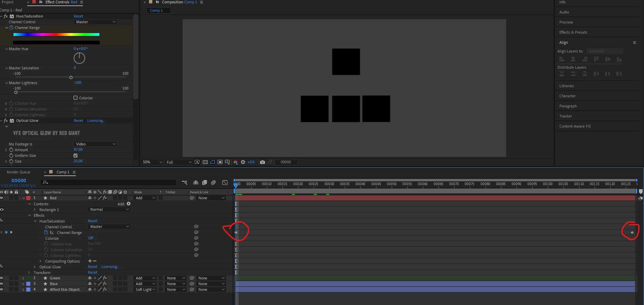Open the Channel Control dropdown in Effect Controls
Screen dimensions: 644x305
click(95, 22)
